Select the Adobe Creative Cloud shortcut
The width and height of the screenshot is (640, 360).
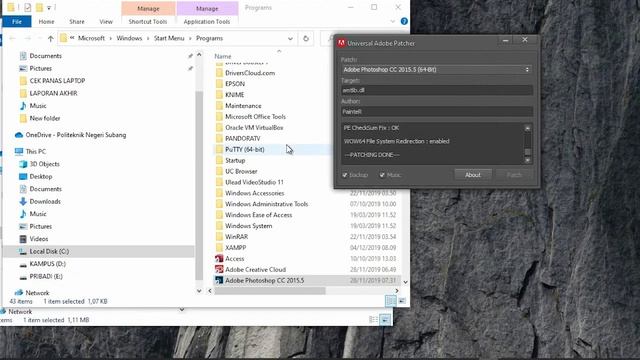pyautogui.click(x=256, y=270)
